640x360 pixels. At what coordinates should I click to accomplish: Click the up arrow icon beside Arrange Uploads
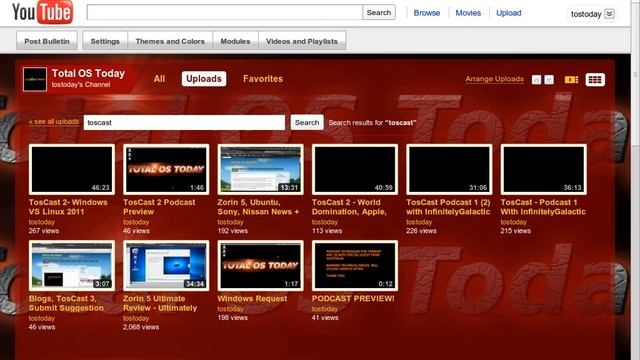536,80
